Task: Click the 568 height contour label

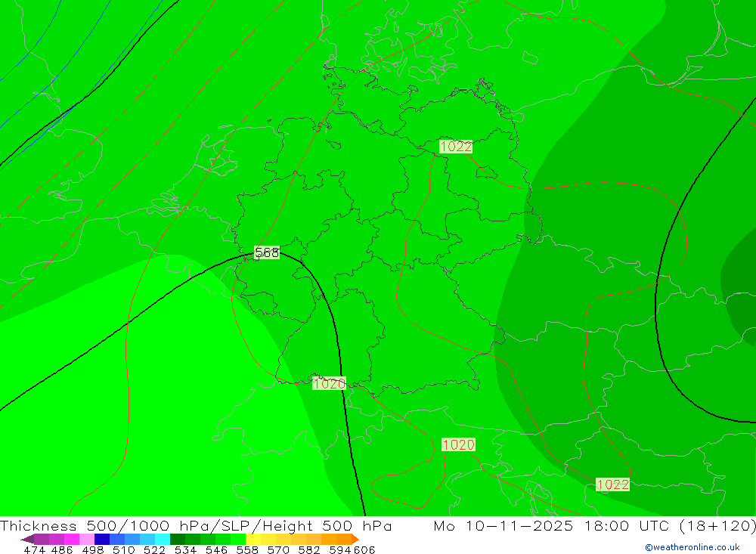Action: (267, 252)
